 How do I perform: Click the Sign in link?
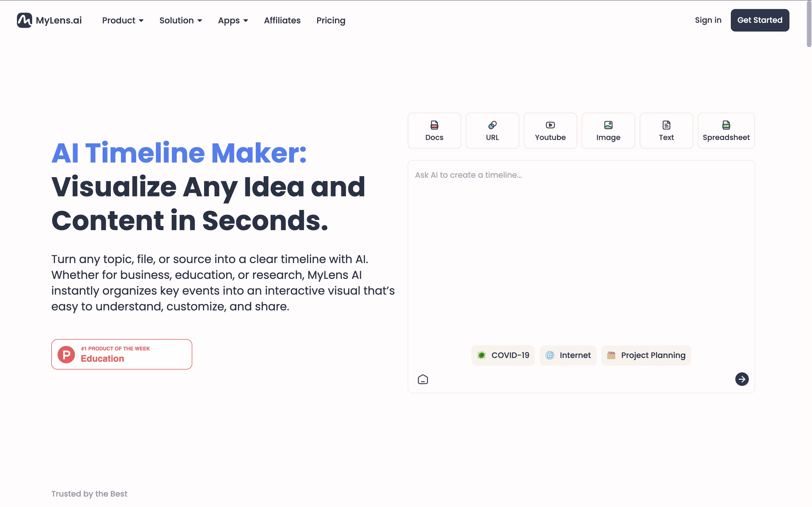[708, 20]
